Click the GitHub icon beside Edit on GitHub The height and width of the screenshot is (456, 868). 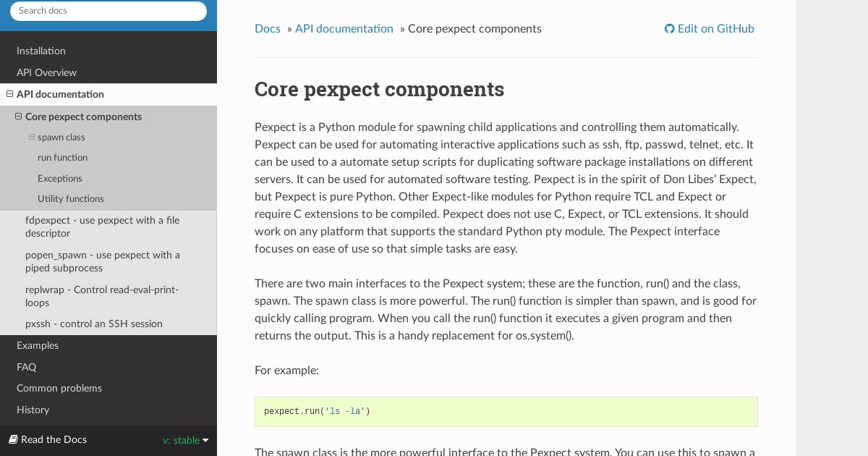(x=669, y=29)
